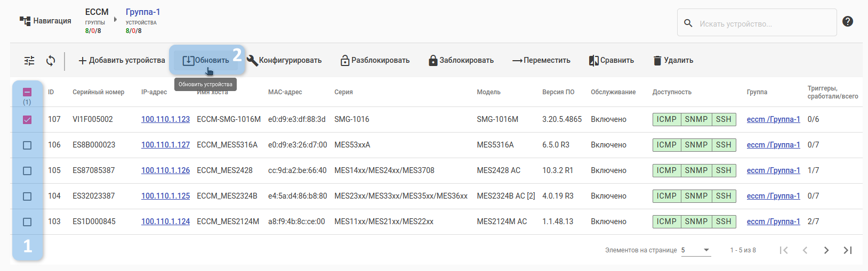Viewport: 868px width, 271px height.
Task: Open the filter settings icon
Action: coord(29,61)
